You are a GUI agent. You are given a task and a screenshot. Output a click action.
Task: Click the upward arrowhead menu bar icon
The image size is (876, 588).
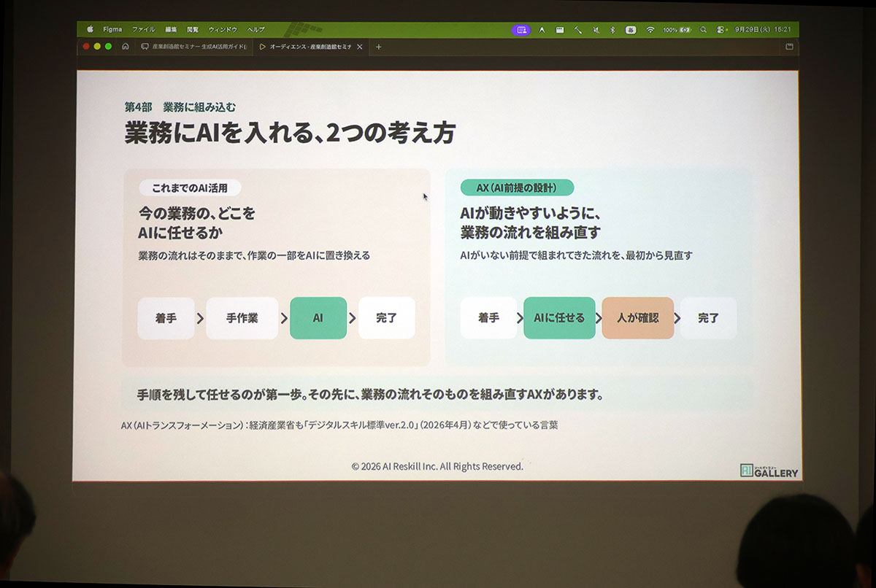click(x=542, y=30)
